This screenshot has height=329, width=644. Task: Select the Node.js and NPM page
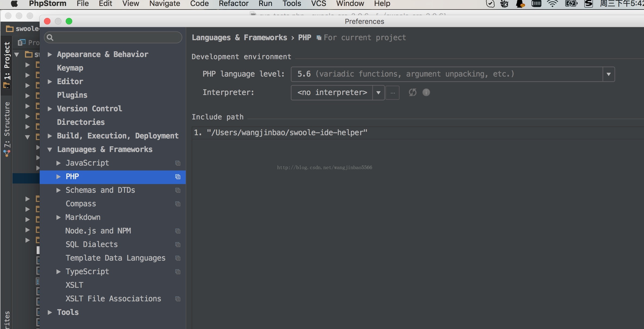click(x=98, y=231)
